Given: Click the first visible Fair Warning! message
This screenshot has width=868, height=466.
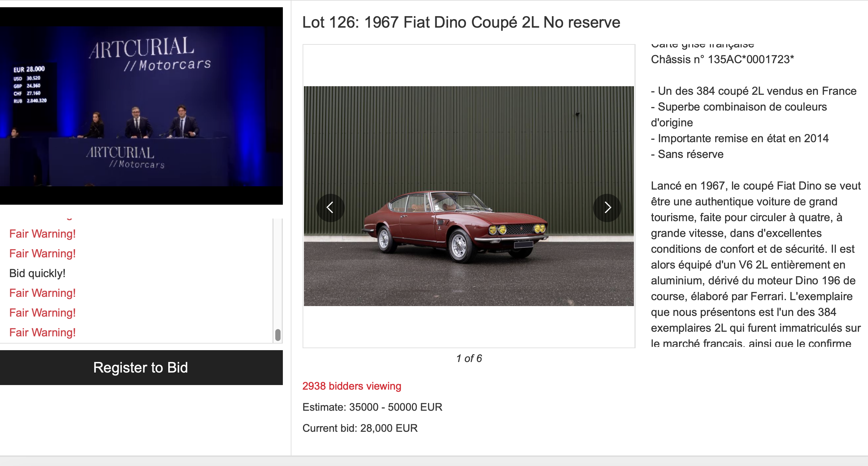Looking at the screenshot, I should point(42,234).
